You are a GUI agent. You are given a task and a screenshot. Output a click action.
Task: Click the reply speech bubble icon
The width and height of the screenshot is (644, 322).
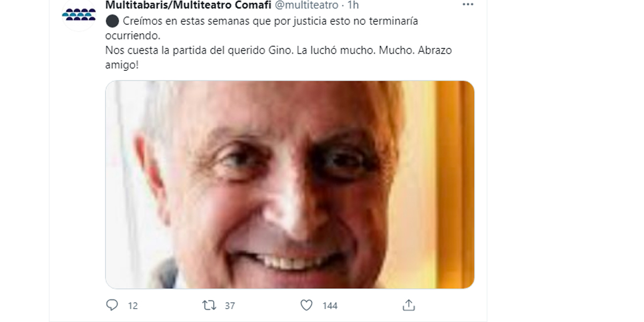112,305
